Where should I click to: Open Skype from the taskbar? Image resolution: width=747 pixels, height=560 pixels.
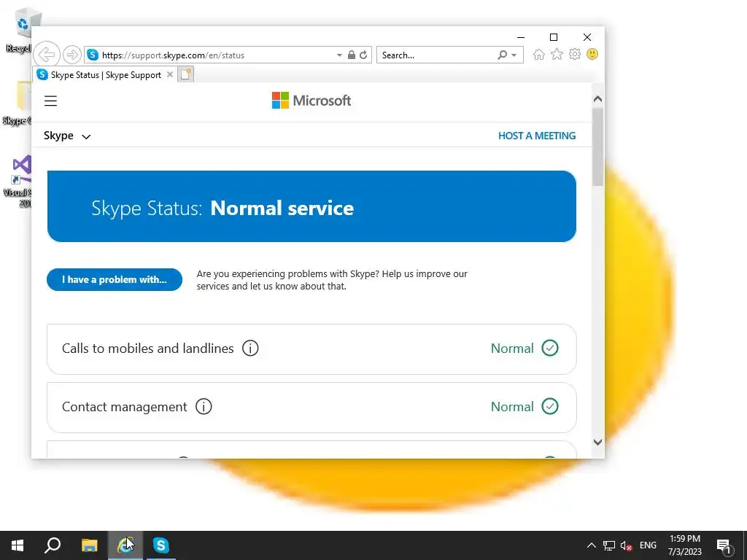point(161,545)
